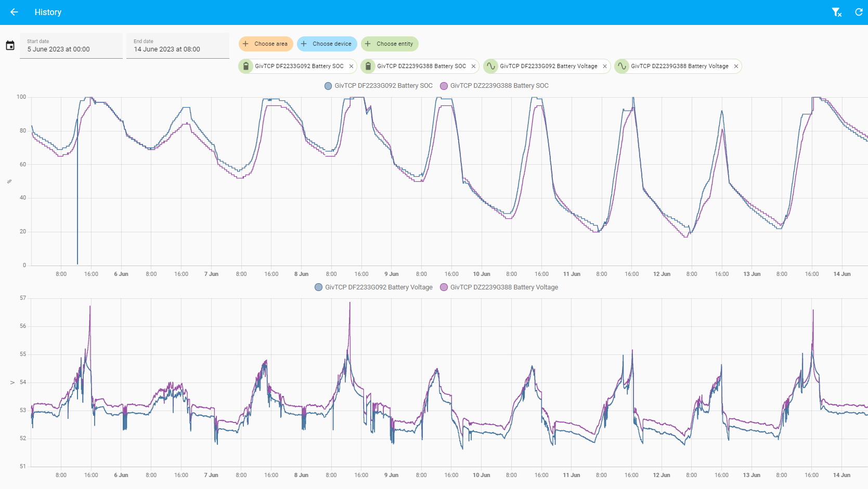Viewport: 868px width, 489px height.
Task: Open the calendar date range picker
Action: coord(10,45)
